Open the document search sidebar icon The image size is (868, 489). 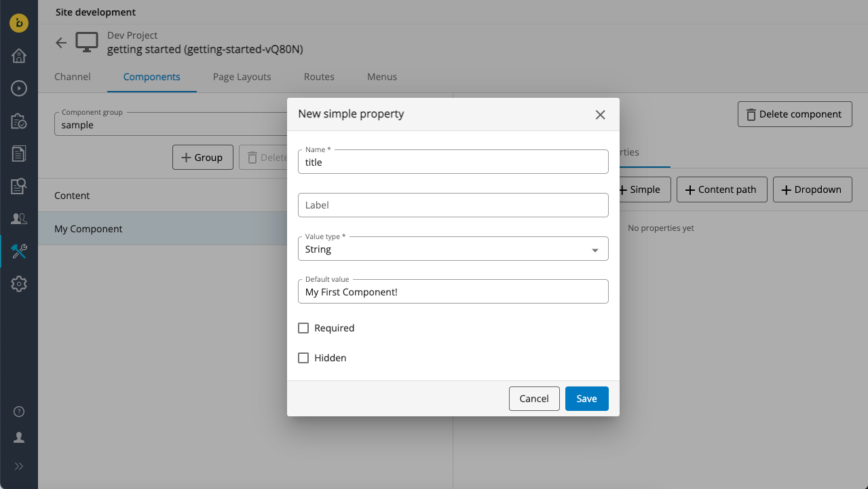click(x=19, y=186)
